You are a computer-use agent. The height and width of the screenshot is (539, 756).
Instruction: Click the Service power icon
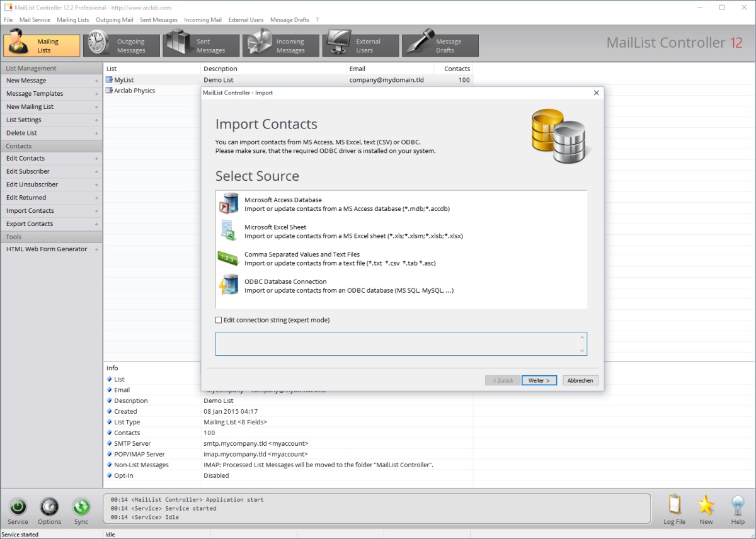(18, 507)
